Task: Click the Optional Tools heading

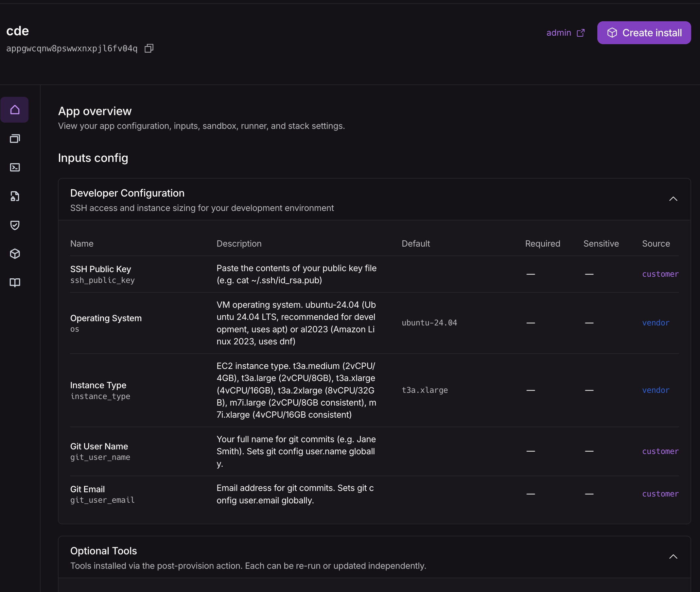Action: click(103, 551)
